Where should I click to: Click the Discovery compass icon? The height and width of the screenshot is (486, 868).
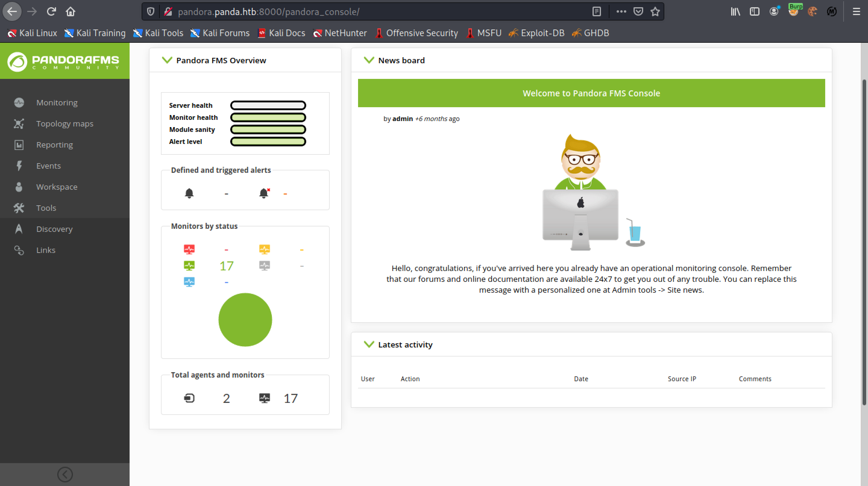pyautogui.click(x=19, y=229)
